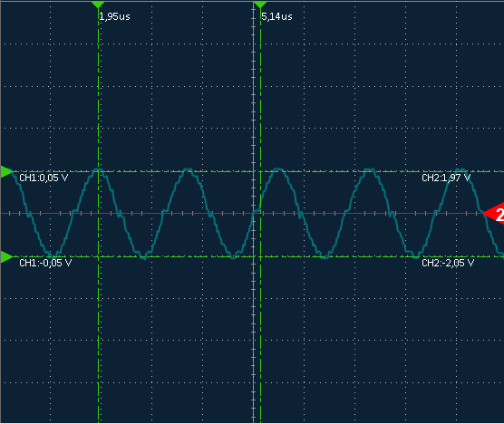Click the red channel 2 zero-level line

242,213
